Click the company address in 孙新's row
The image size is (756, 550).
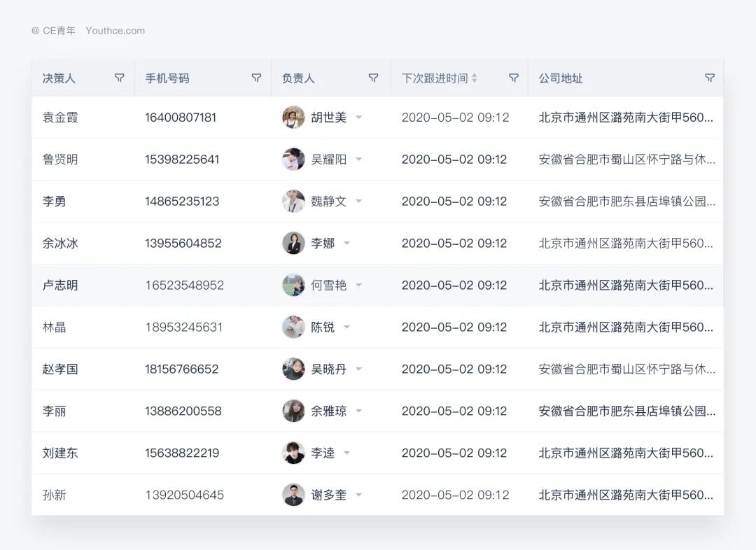626,495
